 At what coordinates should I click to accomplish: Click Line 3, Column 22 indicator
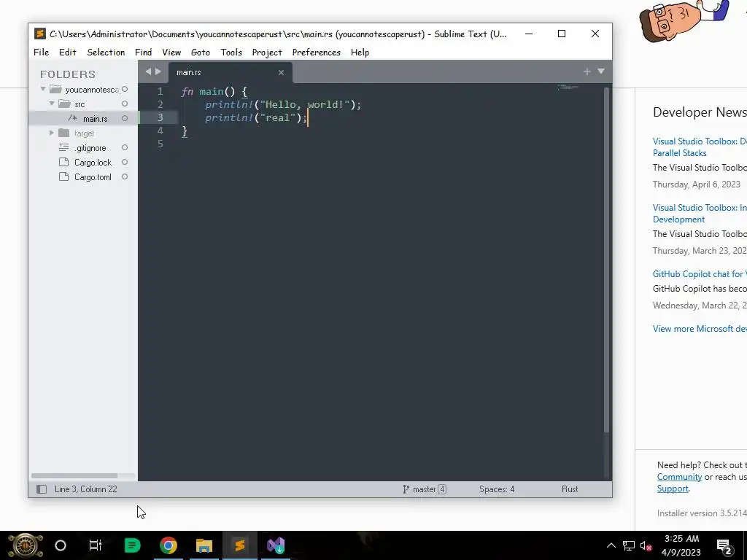tap(86, 489)
